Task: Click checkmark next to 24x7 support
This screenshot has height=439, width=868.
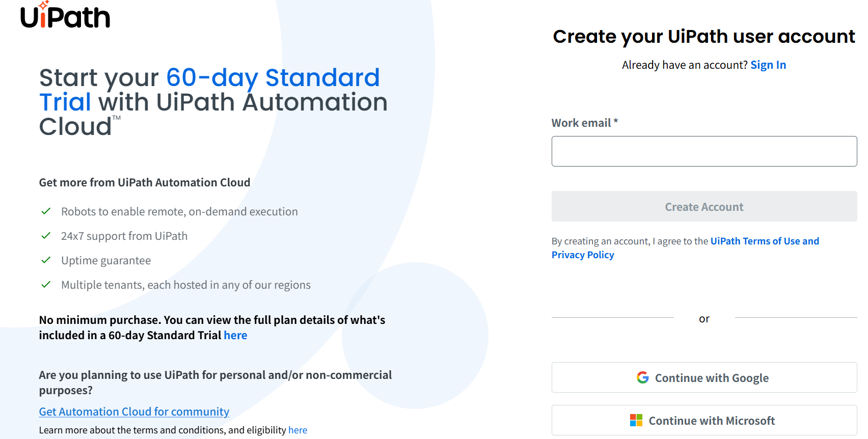Action: [x=46, y=235]
